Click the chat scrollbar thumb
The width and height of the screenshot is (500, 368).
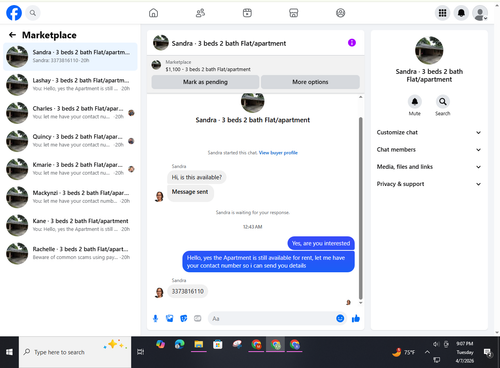point(360,208)
